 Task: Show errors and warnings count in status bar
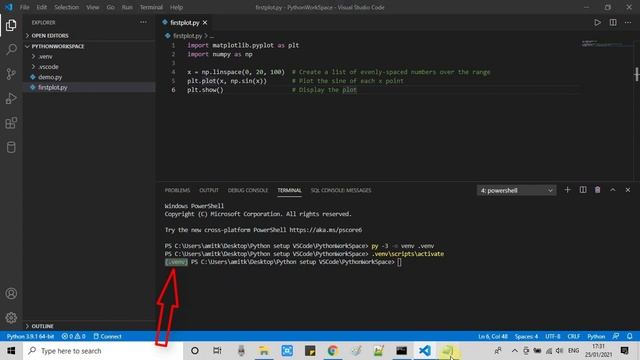pos(73,336)
